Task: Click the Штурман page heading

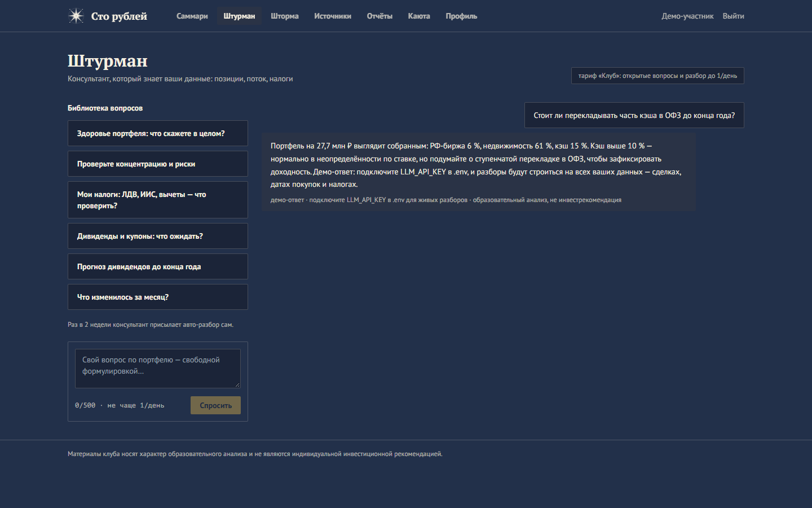Action: point(108,60)
